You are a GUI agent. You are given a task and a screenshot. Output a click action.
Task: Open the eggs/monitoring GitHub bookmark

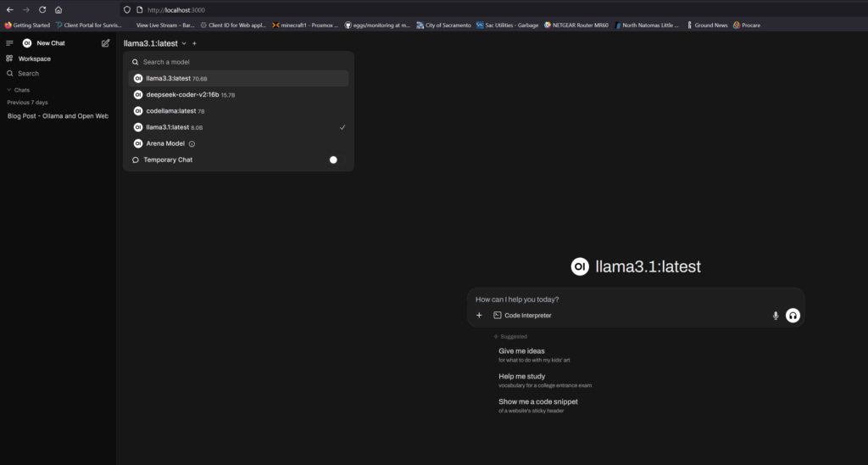[377, 25]
